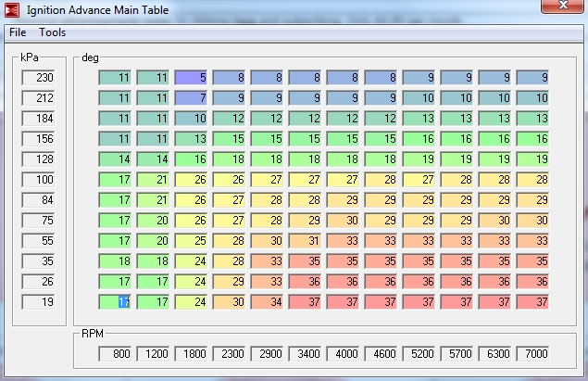The image size is (588, 381).
Task: Click the 4000 RPM axis field
Action: coord(343,353)
